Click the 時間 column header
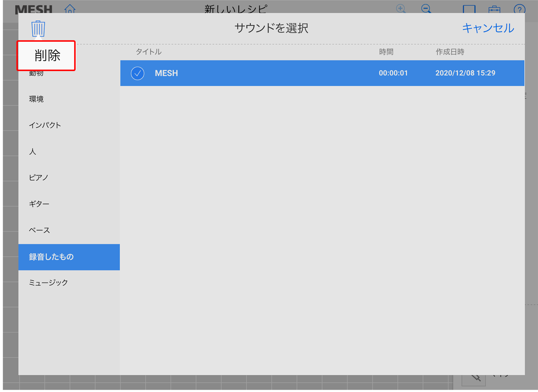538x392 pixels. [386, 52]
